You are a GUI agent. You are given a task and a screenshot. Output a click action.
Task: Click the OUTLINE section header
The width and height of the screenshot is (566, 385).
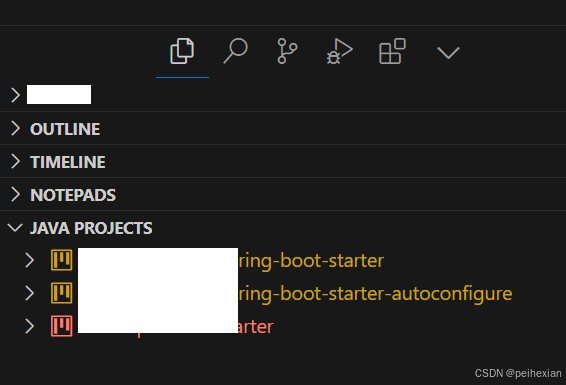(x=283, y=128)
